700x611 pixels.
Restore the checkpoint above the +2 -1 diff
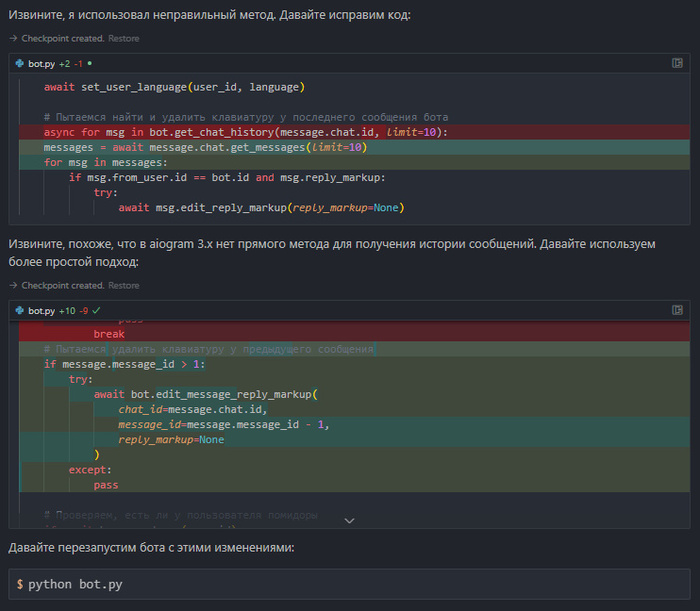[x=123, y=38]
